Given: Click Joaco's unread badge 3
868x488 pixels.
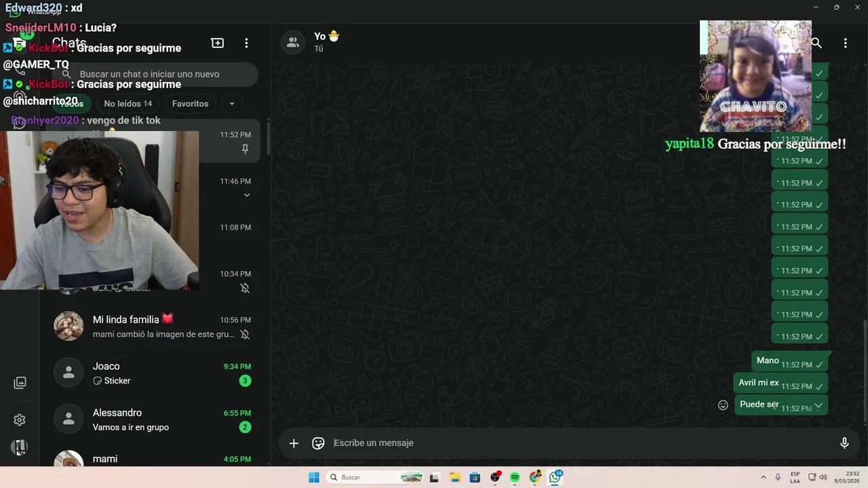Looking at the screenshot, I should coord(245,381).
